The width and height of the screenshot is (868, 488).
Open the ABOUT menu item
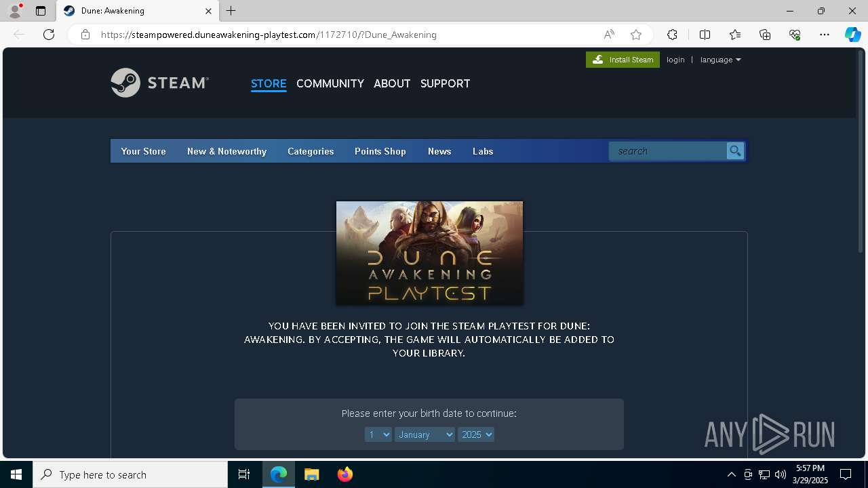pyautogui.click(x=392, y=83)
